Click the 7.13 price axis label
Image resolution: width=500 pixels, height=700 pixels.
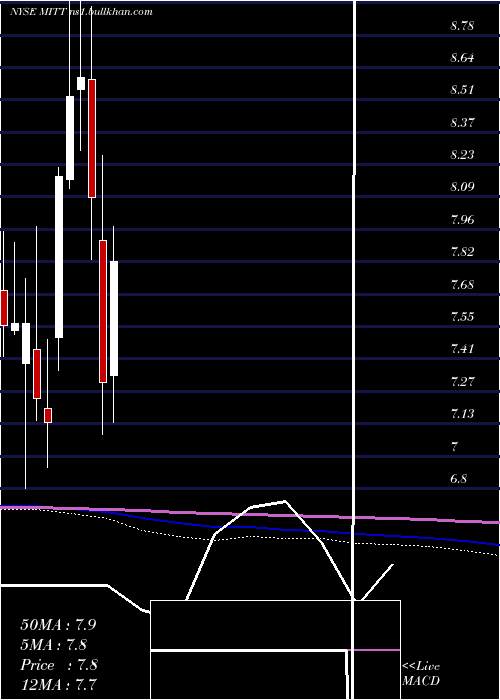coord(462,413)
